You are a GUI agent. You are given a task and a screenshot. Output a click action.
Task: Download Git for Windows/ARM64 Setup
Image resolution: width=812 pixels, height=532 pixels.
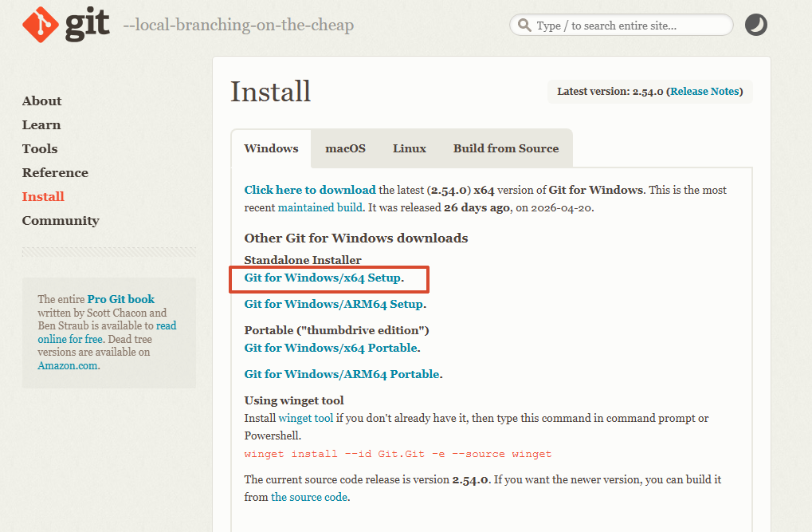tap(334, 304)
